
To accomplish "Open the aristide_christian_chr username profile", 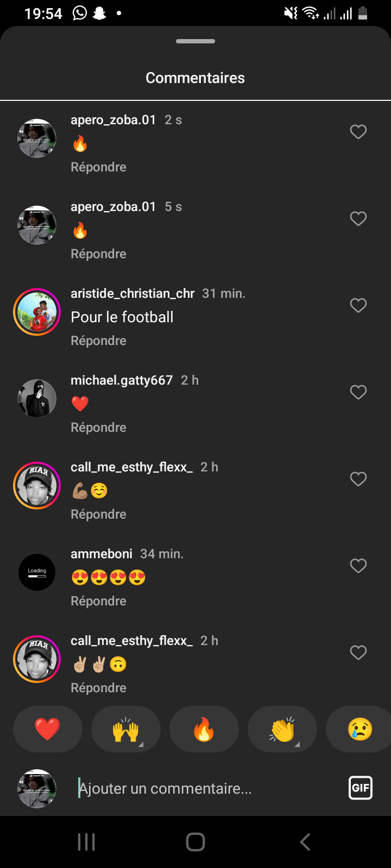I will [133, 293].
